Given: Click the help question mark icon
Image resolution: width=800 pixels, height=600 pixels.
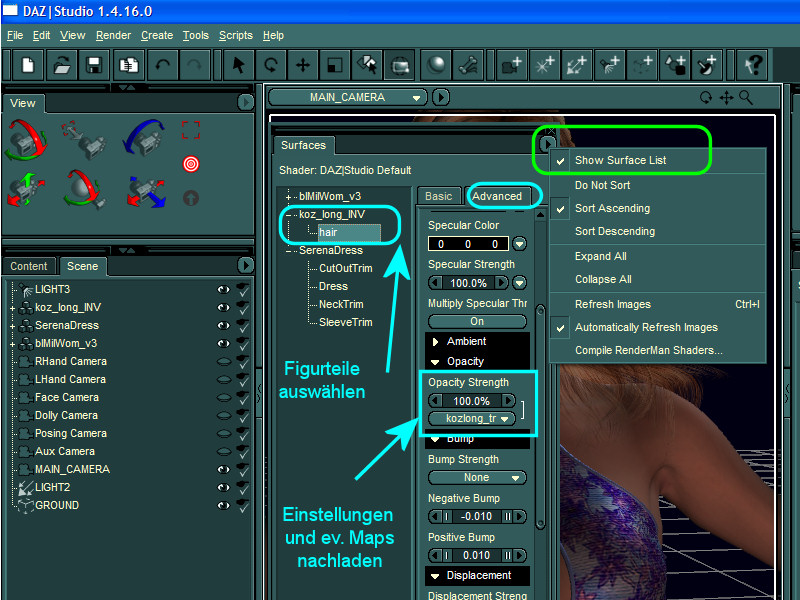Looking at the screenshot, I should click(x=754, y=65).
